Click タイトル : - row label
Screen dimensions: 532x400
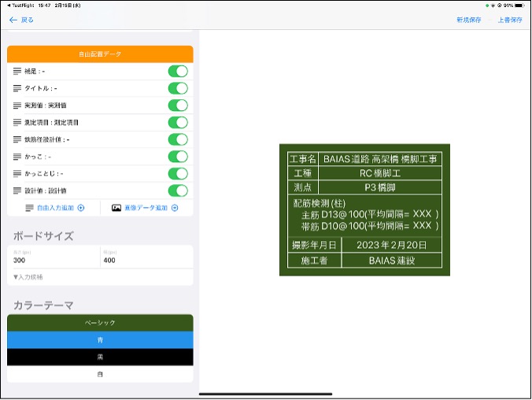click(x=41, y=88)
